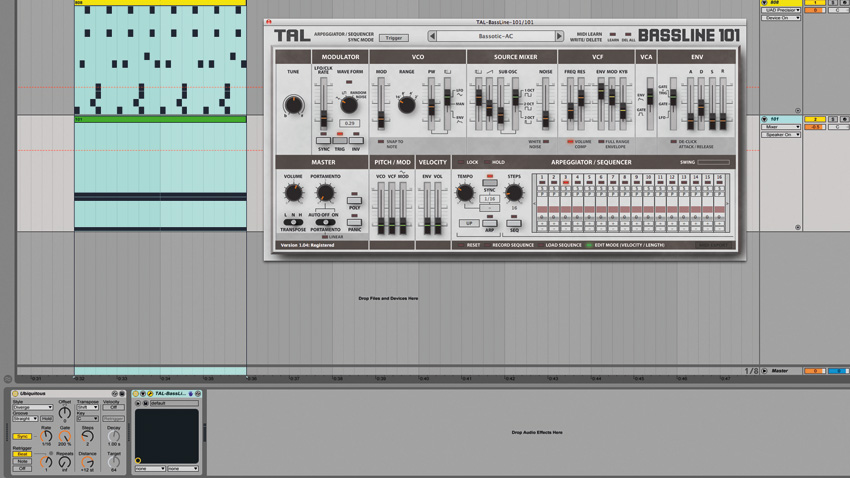This screenshot has width=850, height=478.
Task: Adjust the Ubiquitous Target knob
Action: pyautogui.click(x=114, y=462)
